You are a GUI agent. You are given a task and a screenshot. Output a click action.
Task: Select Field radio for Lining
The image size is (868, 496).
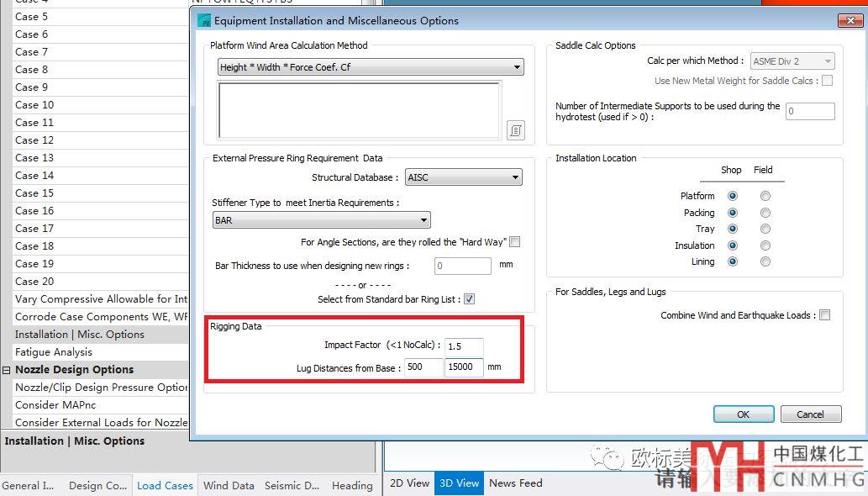(765, 261)
